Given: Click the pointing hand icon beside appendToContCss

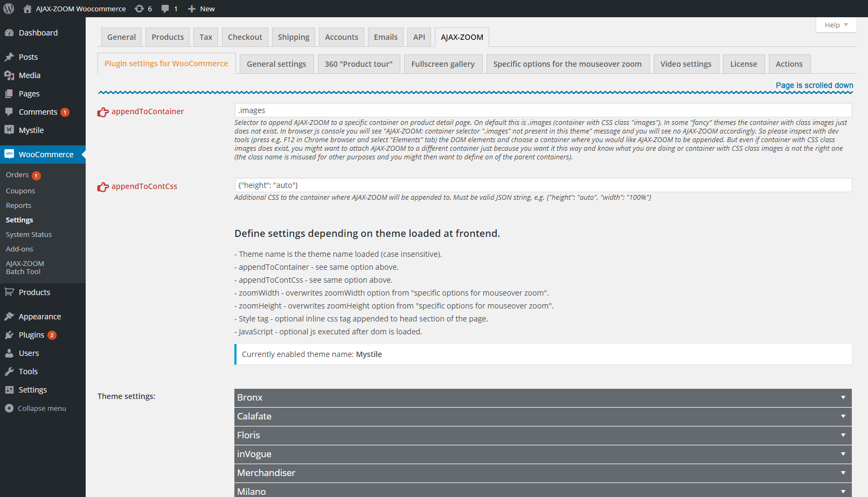Looking at the screenshot, I should [103, 187].
